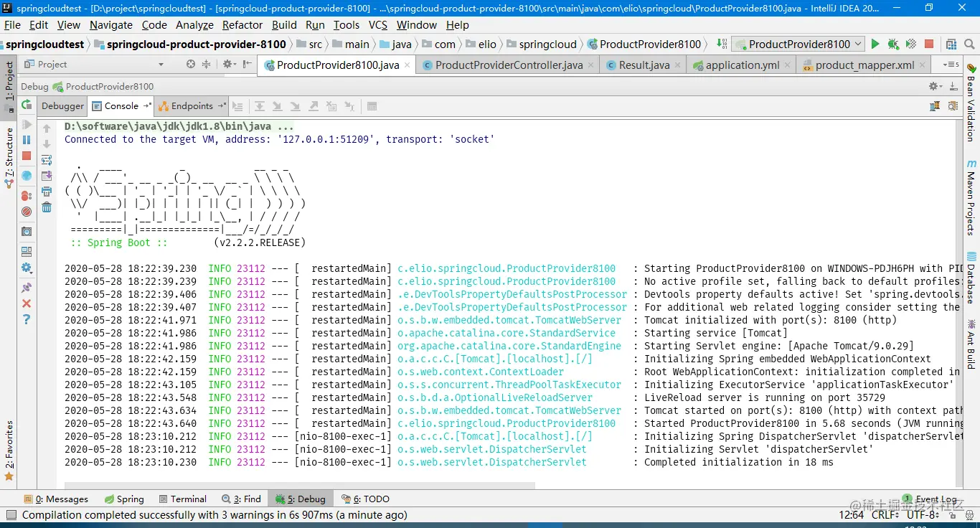Click the Console tab options arrow
The height and width of the screenshot is (528, 980).
coord(147,105)
